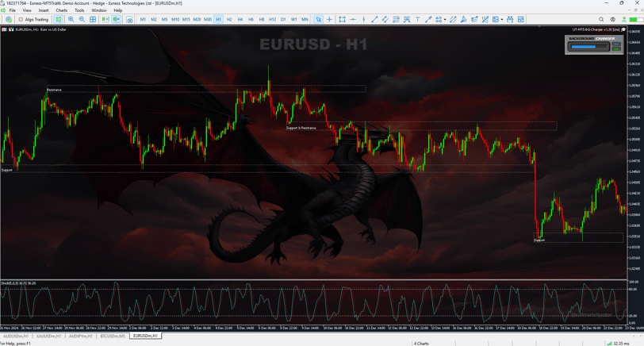Select the rectangle drawing tool

coord(342,19)
